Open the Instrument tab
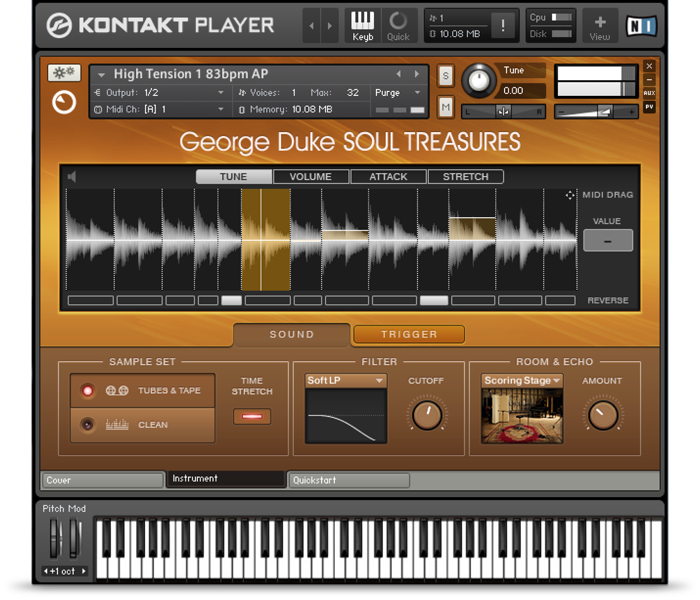This screenshot has height=600, width=700. click(226, 479)
